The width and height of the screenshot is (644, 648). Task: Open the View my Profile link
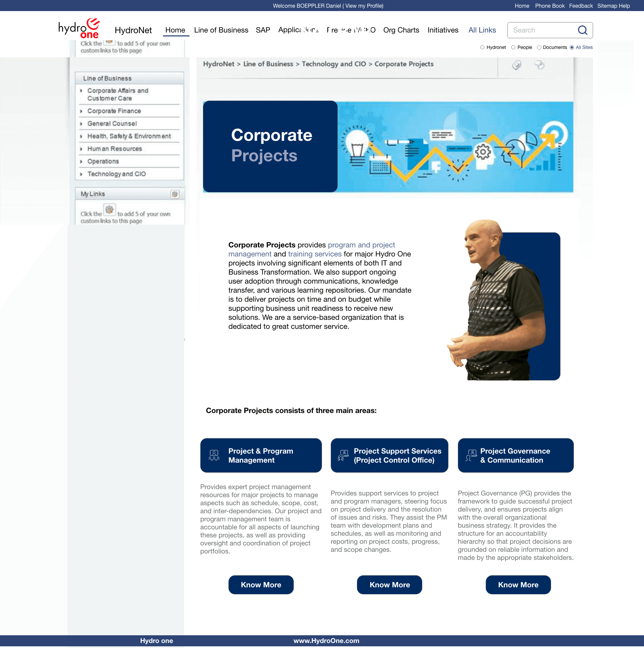(364, 6)
